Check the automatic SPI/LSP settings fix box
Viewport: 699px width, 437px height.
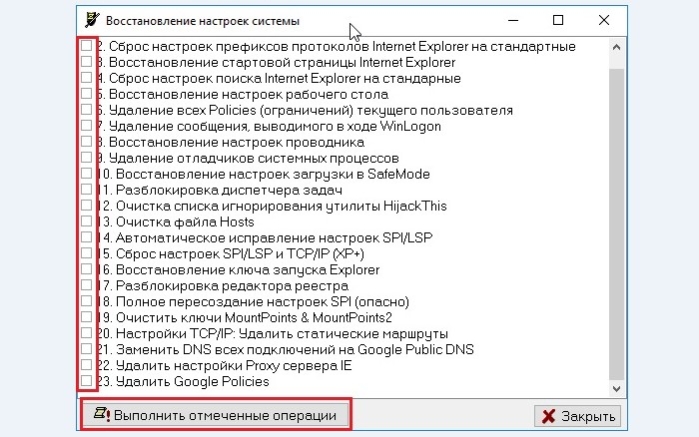pos(86,237)
